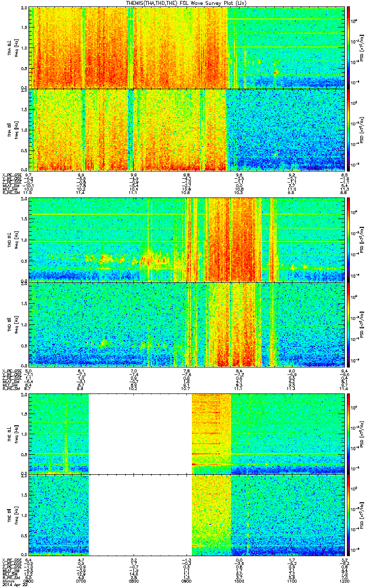The height and width of the screenshot is (588, 368).
Task: Click the PSD color bar beside THA B-parallel
Action: [x=349, y=129]
